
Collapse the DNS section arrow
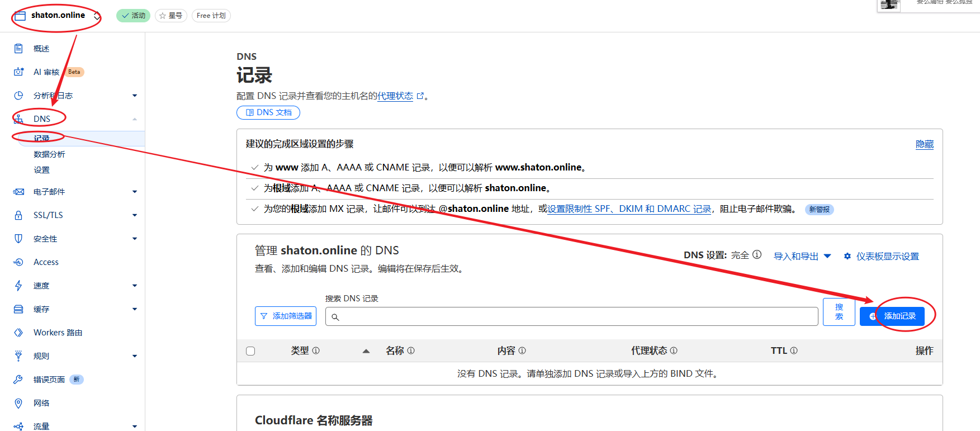click(x=135, y=119)
